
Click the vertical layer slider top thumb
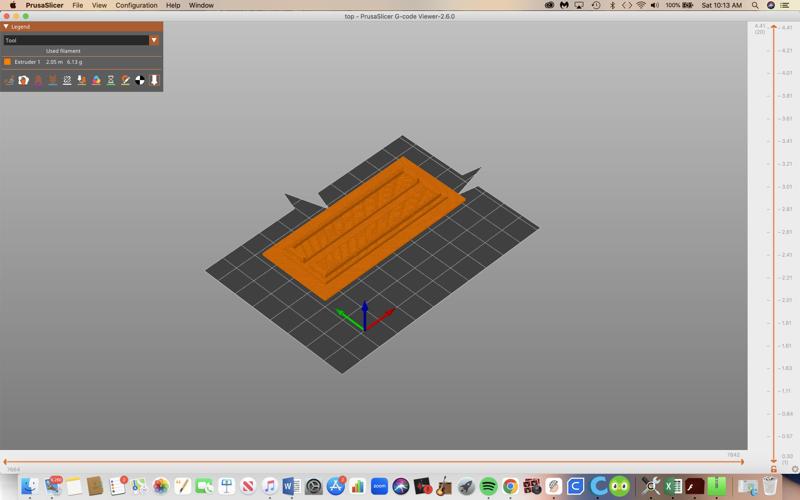774,26
